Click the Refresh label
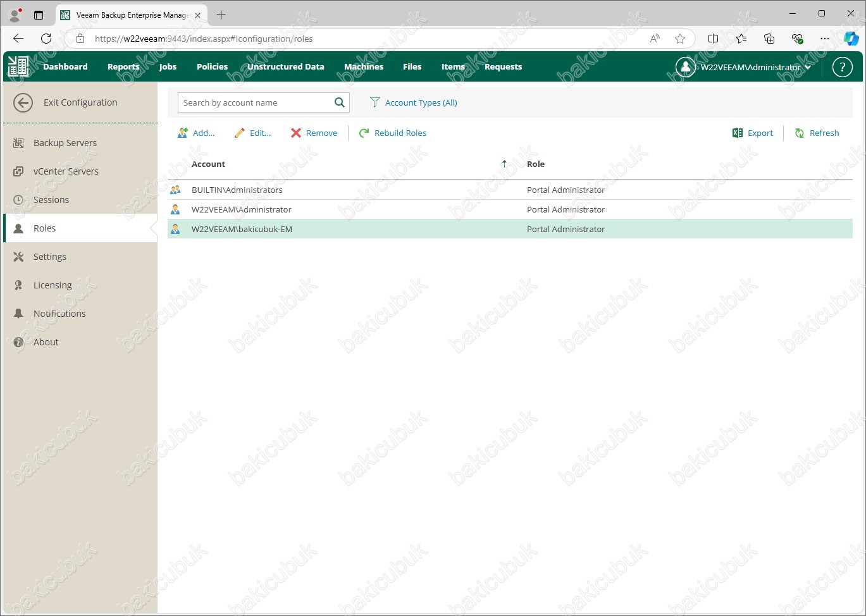 coord(824,133)
